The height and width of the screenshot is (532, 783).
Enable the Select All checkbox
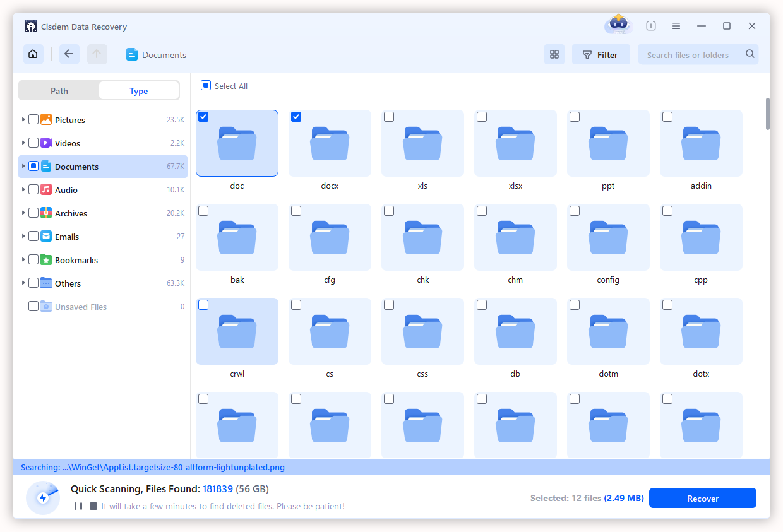[205, 85]
